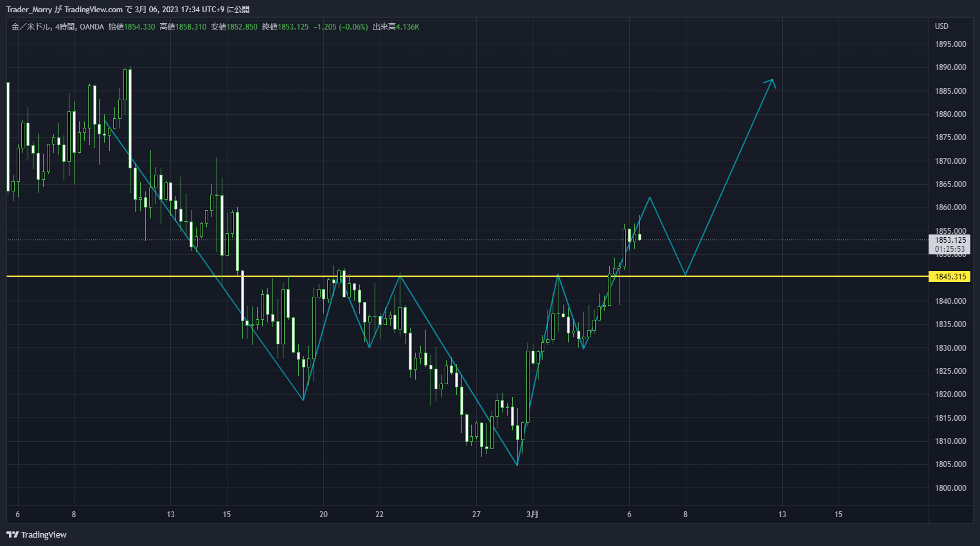
Task: Click the 1825.000 price axis label
Action: pyautogui.click(x=950, y=371)
